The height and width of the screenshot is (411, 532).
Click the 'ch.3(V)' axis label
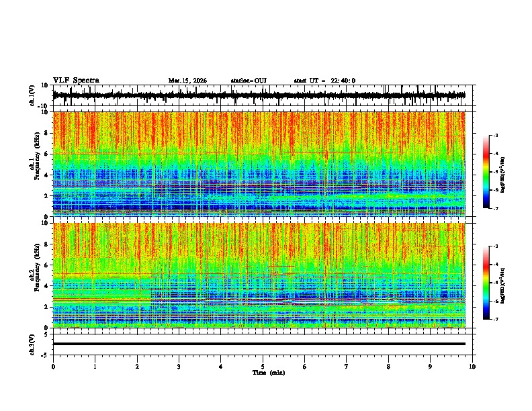pos(32,345)
